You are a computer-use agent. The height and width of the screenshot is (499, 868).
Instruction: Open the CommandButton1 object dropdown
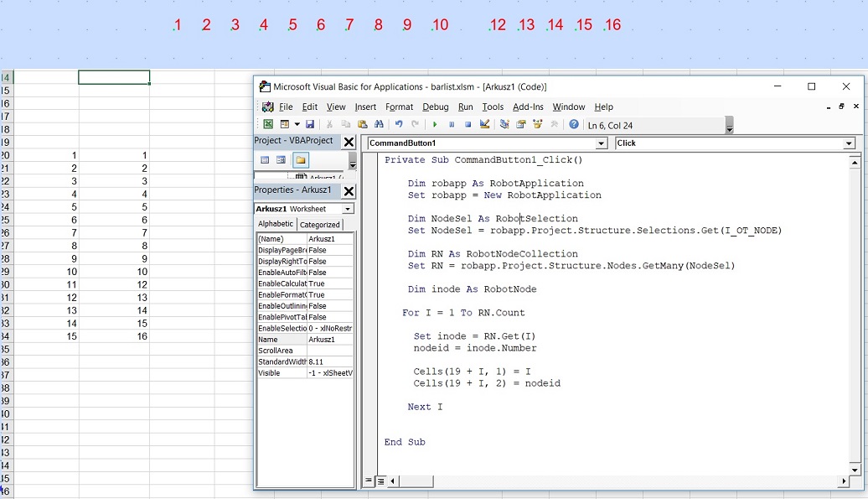(x=602, y=143)
